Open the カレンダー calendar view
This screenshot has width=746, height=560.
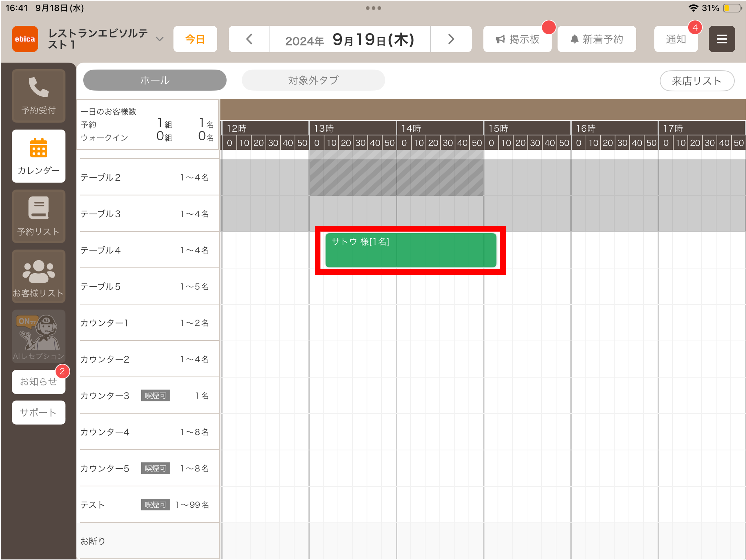point(39,156)
